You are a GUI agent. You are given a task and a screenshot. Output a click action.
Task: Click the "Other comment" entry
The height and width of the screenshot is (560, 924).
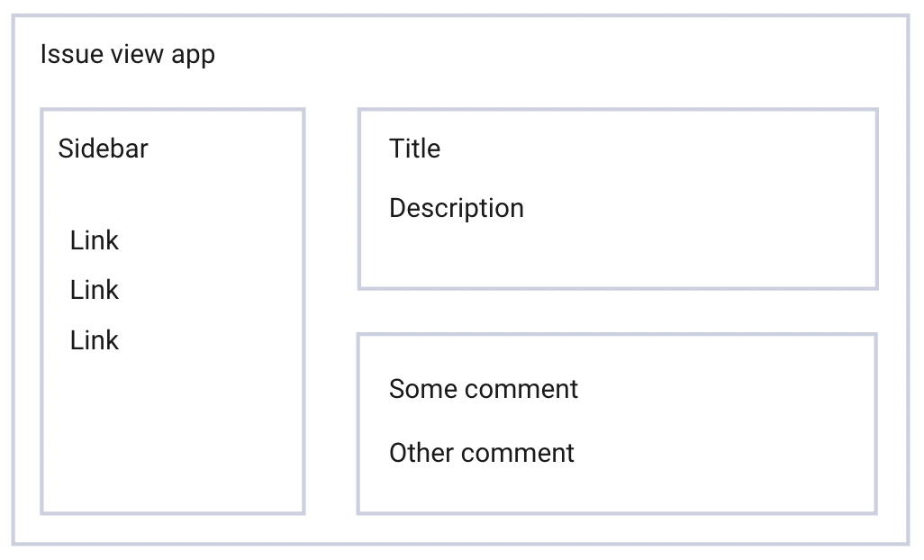tap(482, 452)
